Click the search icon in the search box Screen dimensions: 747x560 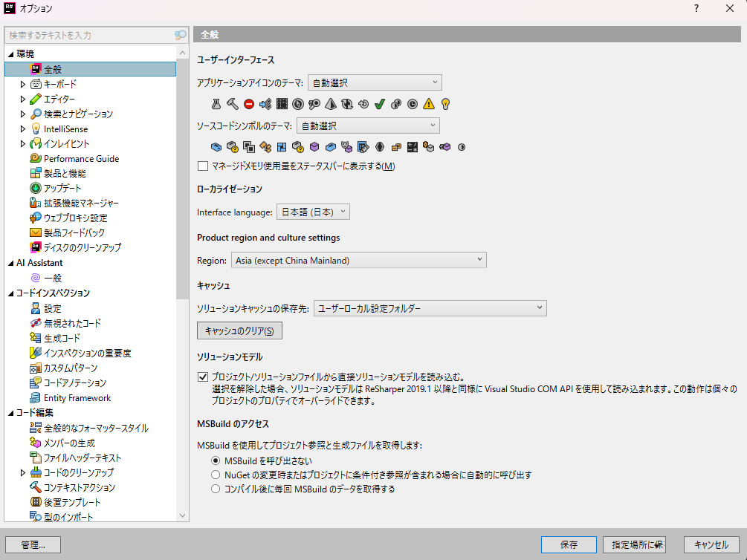tap(181, 35)
